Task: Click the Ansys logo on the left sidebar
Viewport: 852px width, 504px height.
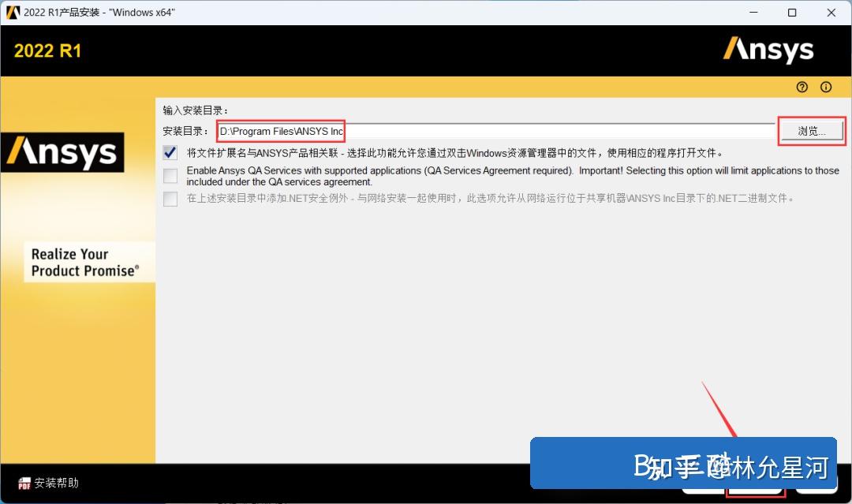Action: [x=63, y=152]
